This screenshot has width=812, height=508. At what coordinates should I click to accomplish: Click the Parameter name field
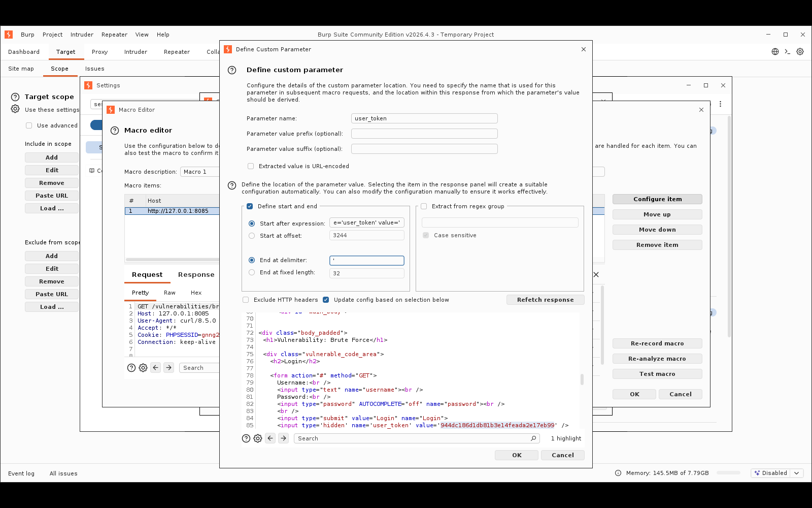424,118
